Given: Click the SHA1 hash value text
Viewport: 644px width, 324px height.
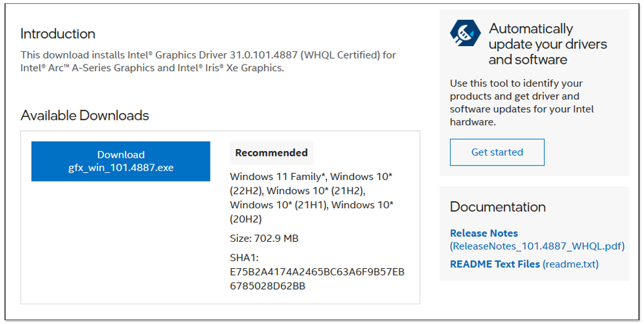Looking at the screenshot, I should pyautogui.click(x=317, y=279).
